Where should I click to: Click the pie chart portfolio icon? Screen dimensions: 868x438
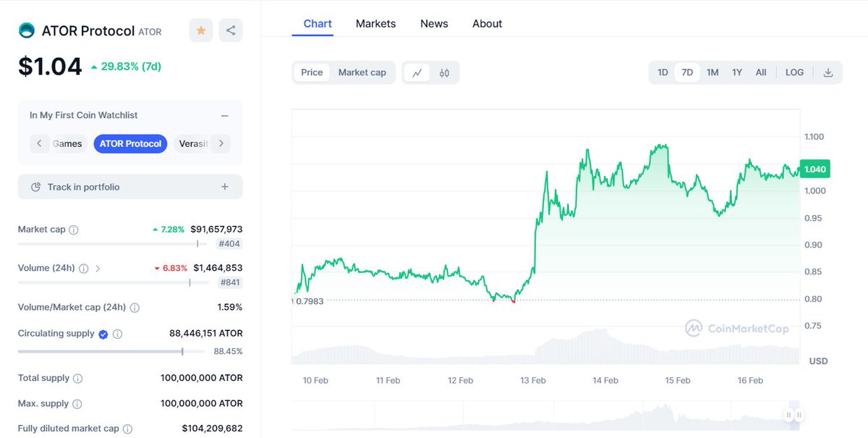[x=36, y=187]
